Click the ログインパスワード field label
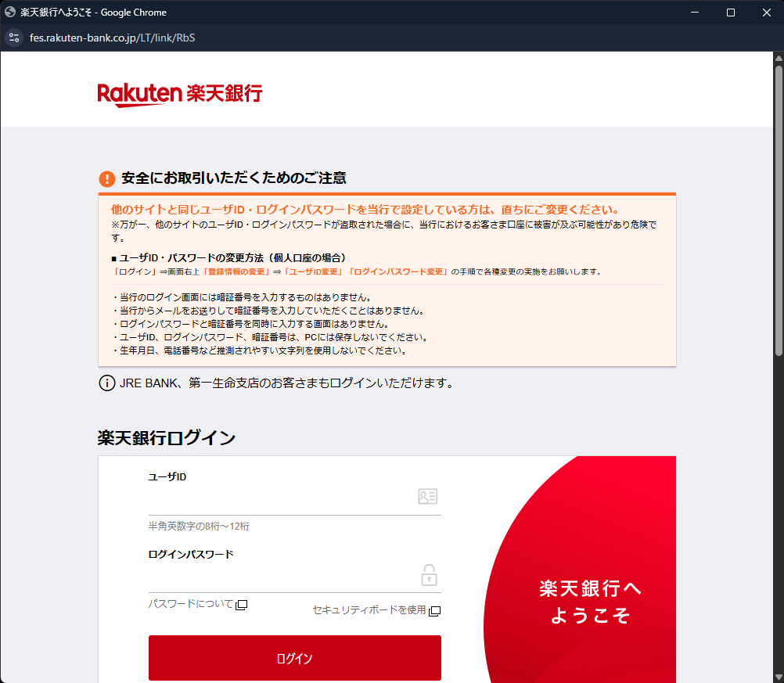This screenshot has height=683, width=784. [x=190, y=555]
